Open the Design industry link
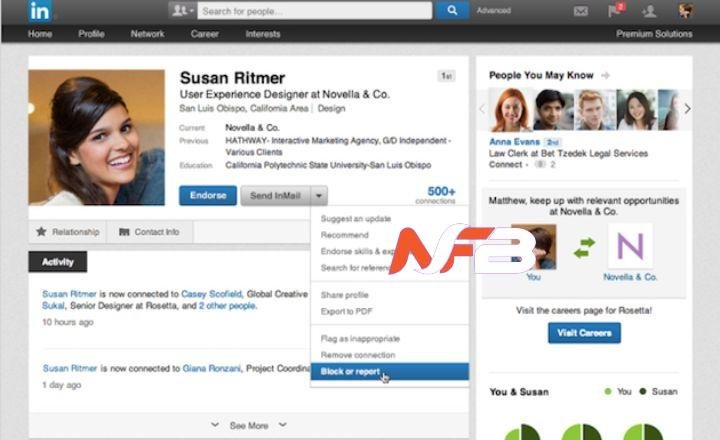The width and height of the screenshot is (720, 440). click(331, 108)
